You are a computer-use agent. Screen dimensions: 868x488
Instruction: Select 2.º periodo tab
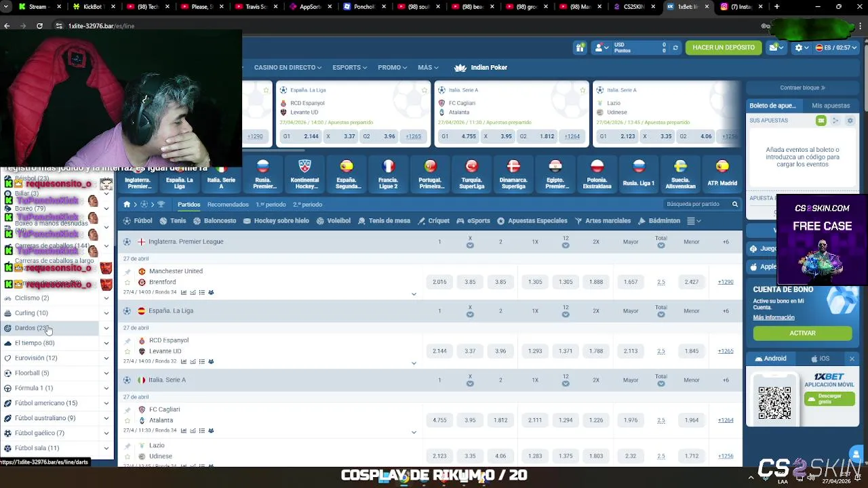(x=307, y=204)
